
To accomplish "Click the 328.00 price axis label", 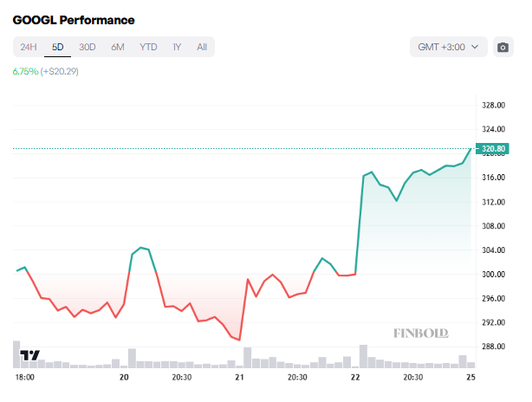I will pos(493,106).
